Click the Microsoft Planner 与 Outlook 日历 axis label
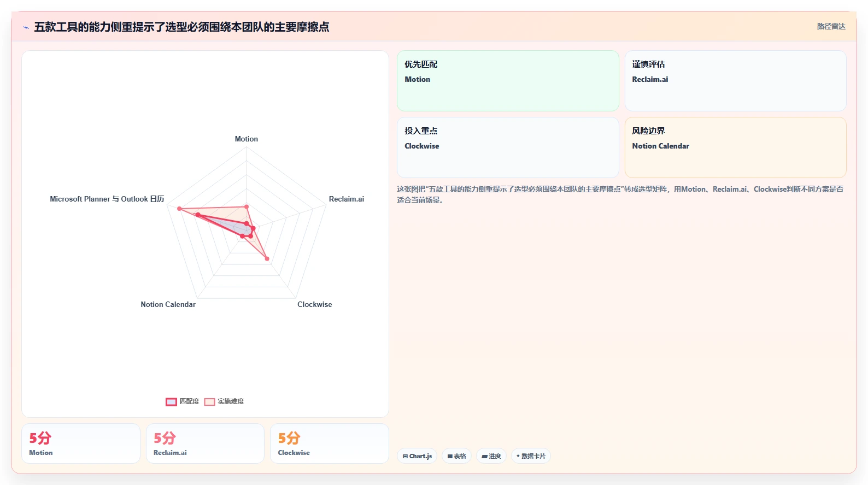 pos(107,199)
